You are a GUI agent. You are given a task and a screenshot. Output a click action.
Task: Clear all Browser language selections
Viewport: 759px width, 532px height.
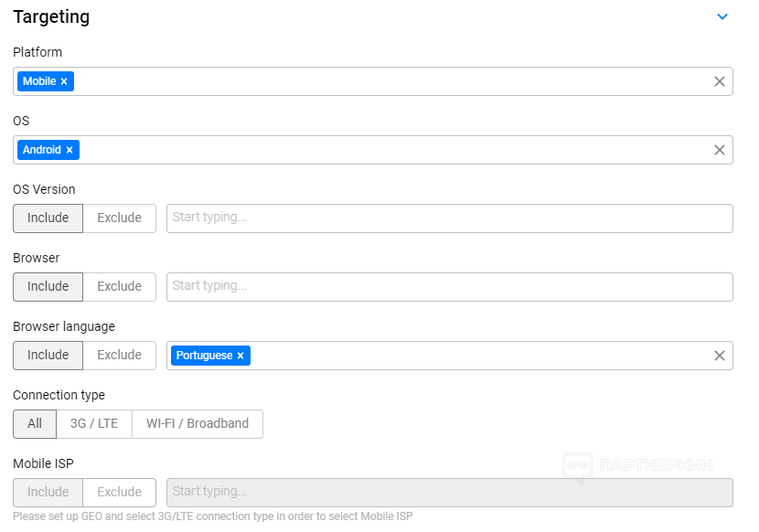(719, 356)
